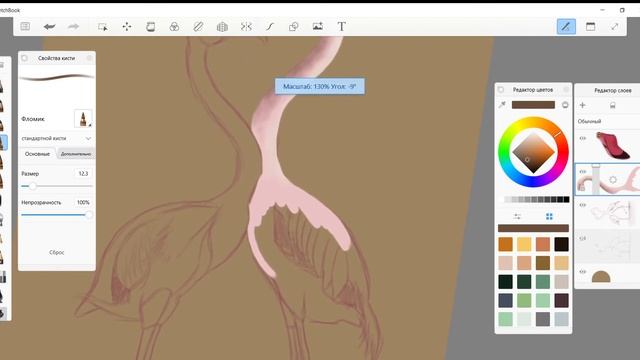Switch to the Дополнительно tab
The image size is (640, 360).
pyautogui.click(x=76, y=154)
